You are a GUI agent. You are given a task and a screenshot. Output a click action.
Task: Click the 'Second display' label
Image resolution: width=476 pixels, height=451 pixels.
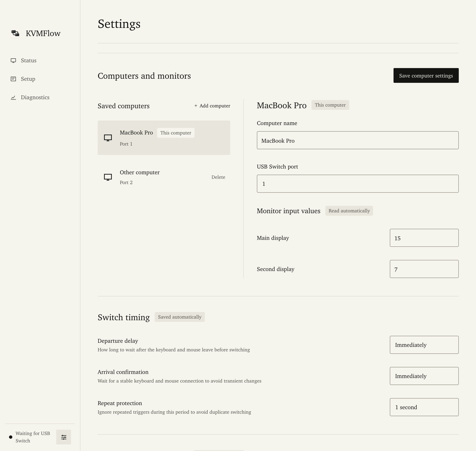tap(276, 269)
